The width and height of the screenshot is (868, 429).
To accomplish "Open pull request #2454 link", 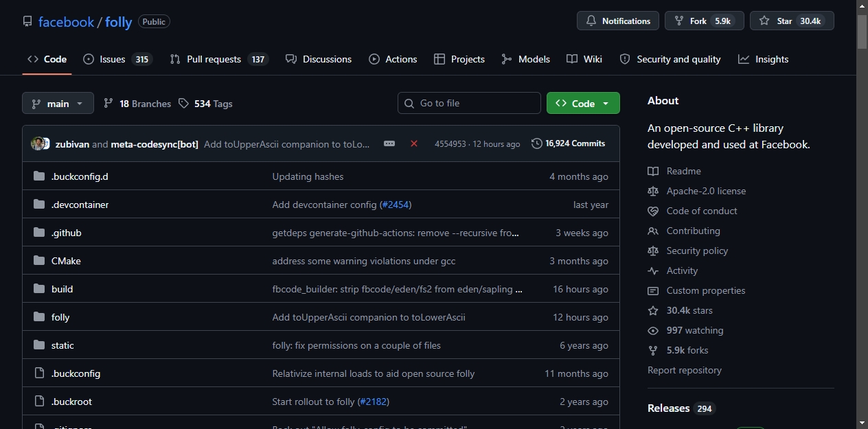I will pos(396,205).
